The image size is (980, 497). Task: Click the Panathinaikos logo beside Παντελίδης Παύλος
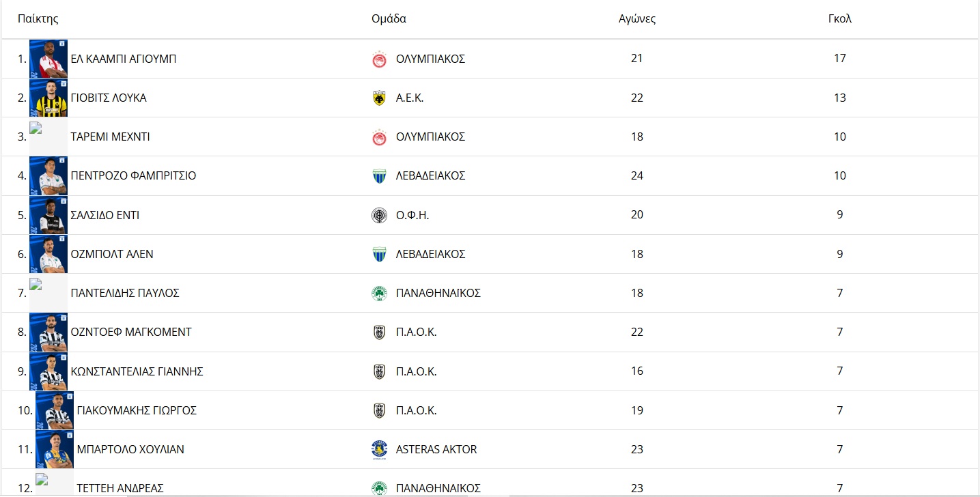pos(379,294)
